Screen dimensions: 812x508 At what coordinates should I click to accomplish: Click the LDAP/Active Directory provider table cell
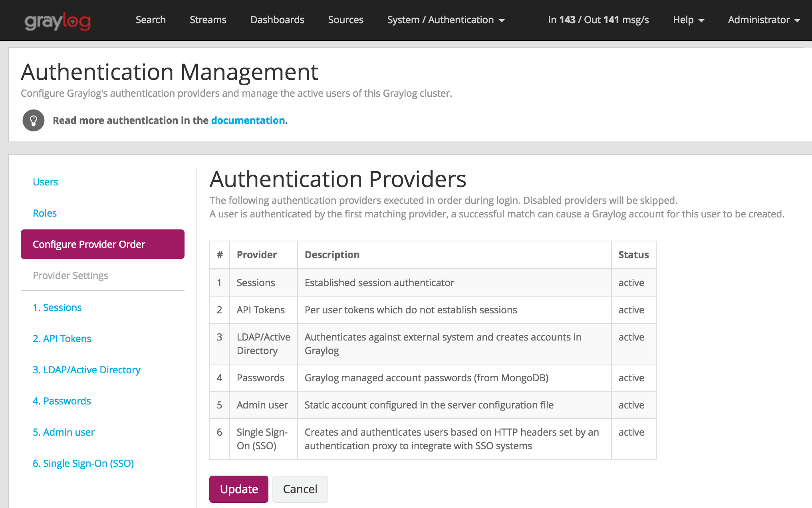click(x=263, y=344)
